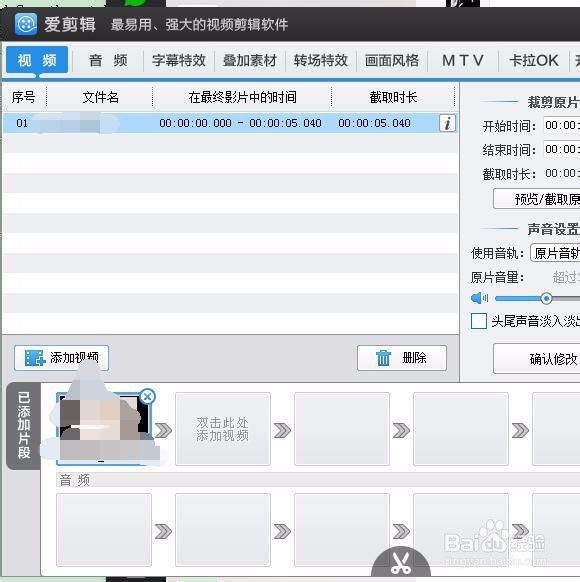Remove the added clip with its X icon
Screen dimensions: 580x582
(x=148, y=396)
